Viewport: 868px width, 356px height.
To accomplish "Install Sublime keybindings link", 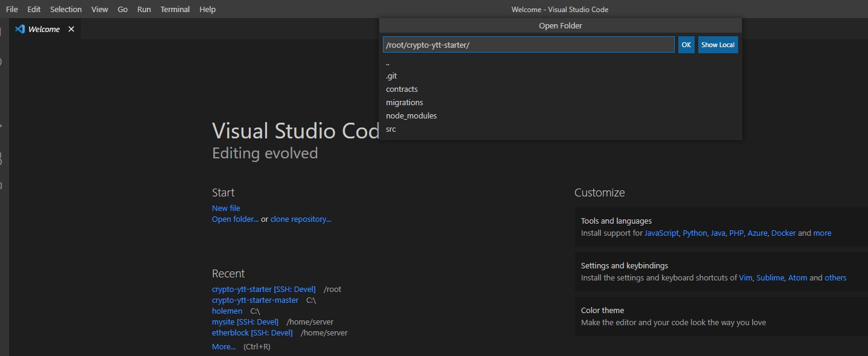I will pos(770,277).
